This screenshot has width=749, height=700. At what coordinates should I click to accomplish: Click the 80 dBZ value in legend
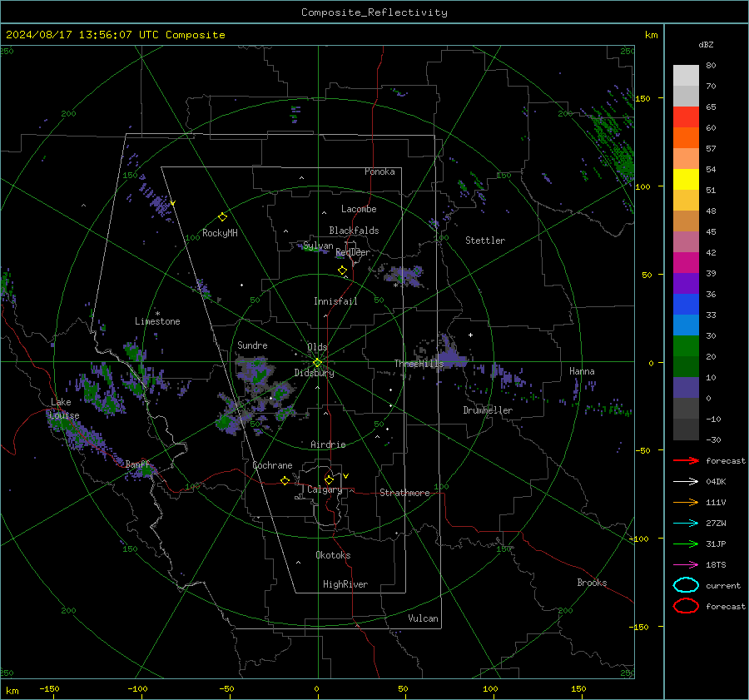click(711, 66)
